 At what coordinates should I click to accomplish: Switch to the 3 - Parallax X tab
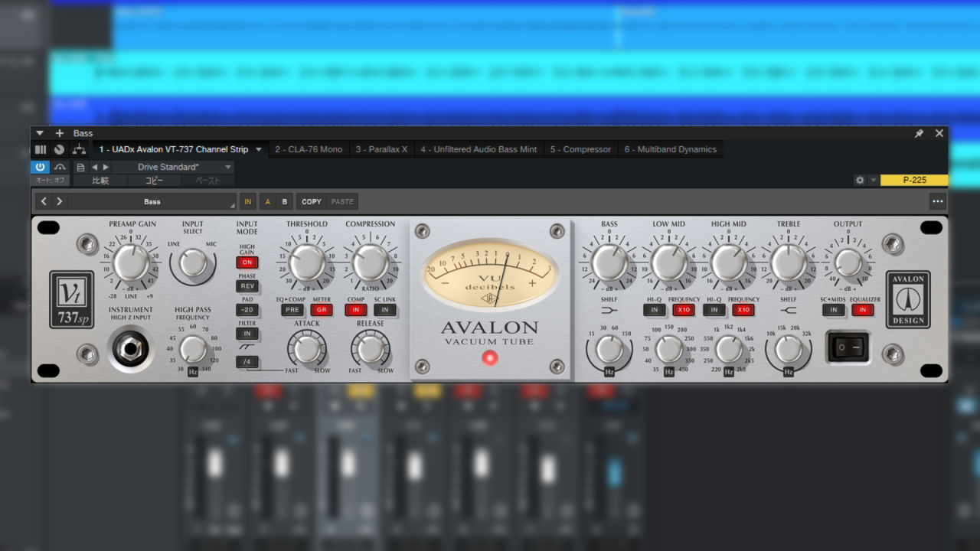(x=381, y=149)
